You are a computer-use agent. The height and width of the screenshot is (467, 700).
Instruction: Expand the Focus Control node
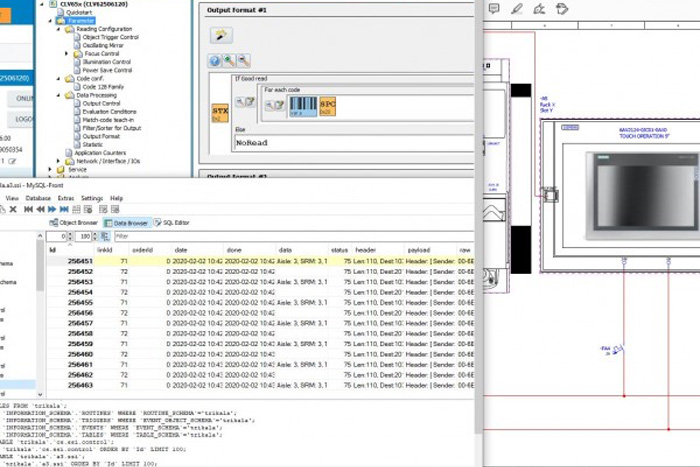(x=67, y=54)
